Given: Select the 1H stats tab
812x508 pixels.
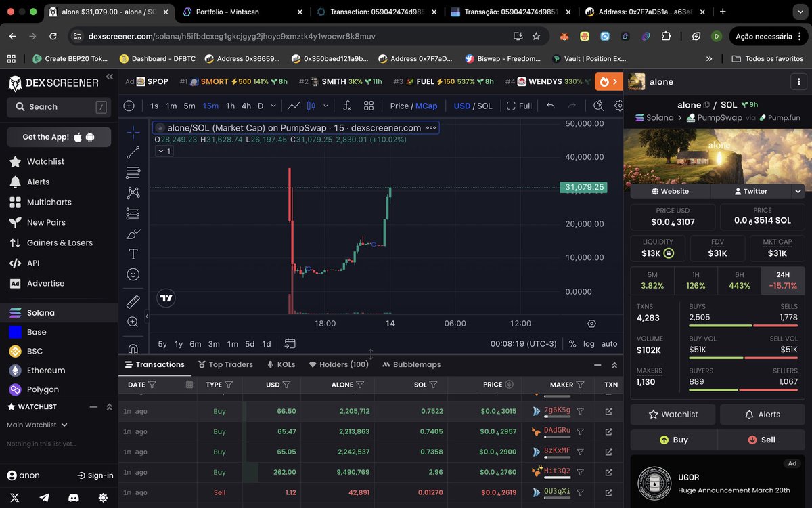Looking at the screenshot, I should coord(696,280).
